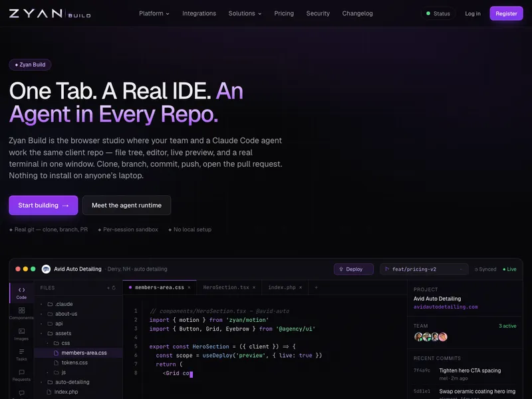The height and width of the screenshot is (399, 532).
Task: Open the Tasks sidebar icon
Action: [21, 354]
